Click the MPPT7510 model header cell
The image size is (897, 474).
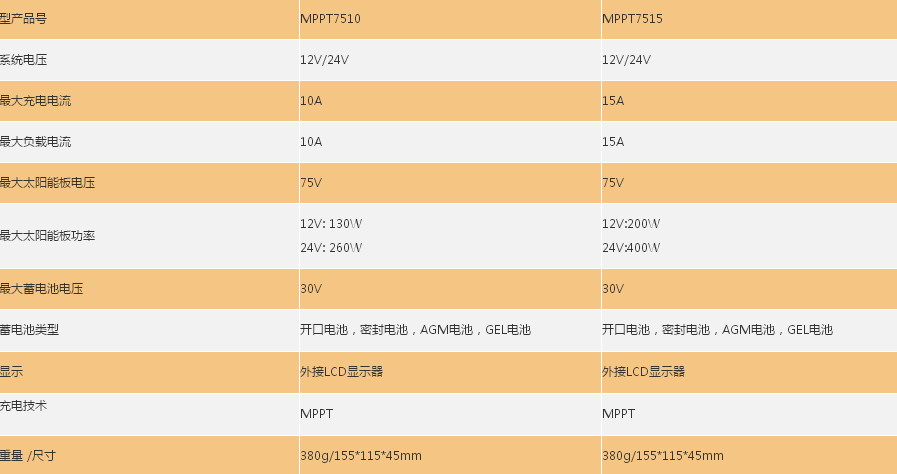331,18
